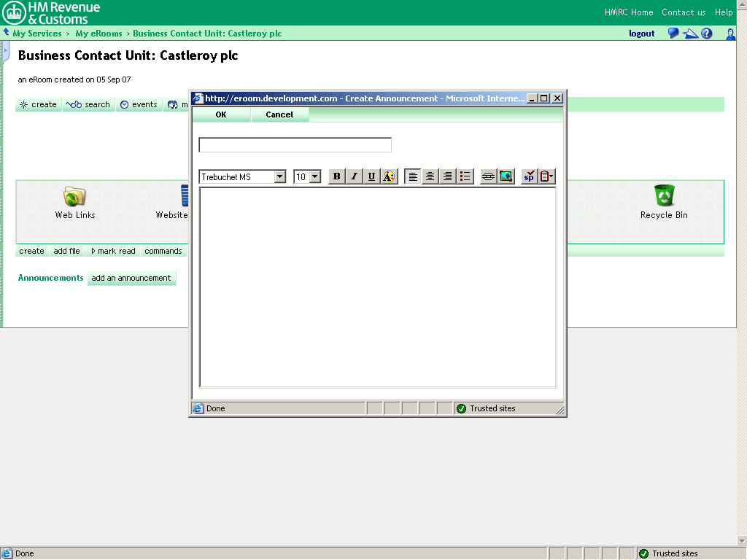Screen dimensions: 747x560
Task: Open the eRoom chat bubble icon
Action: point(673,33)
